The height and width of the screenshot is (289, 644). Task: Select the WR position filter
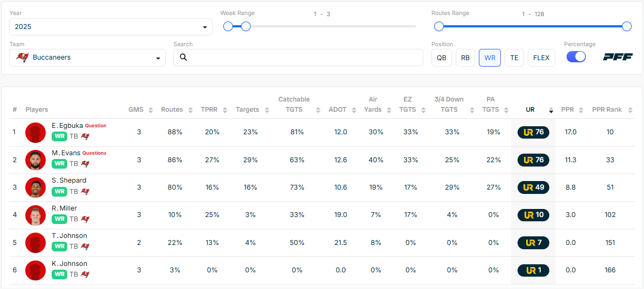490,57
